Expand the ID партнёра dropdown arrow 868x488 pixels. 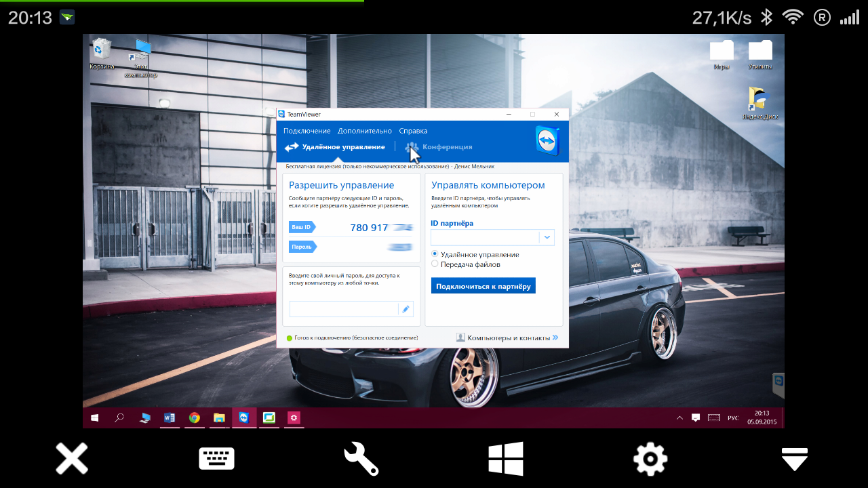coord(547,237)
